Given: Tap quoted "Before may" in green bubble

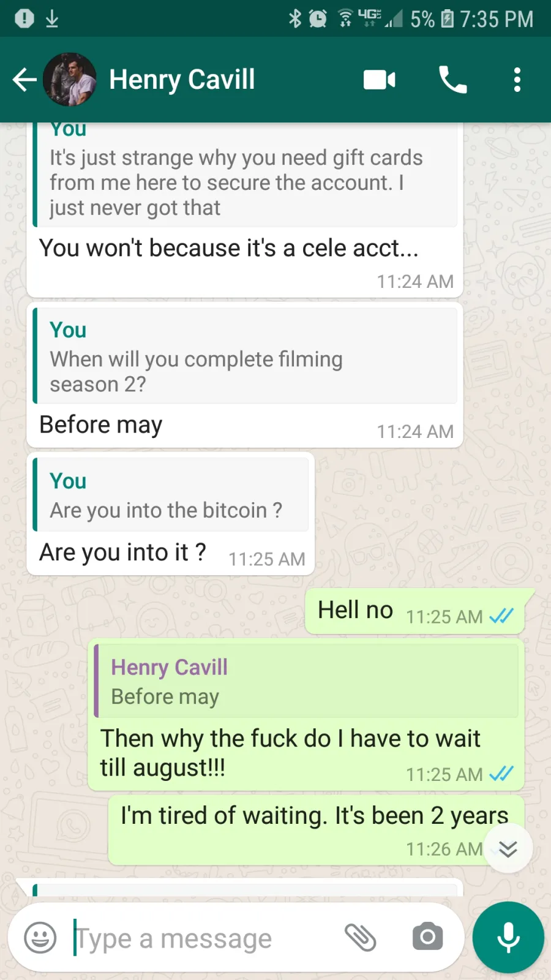Looking at the screenshot, I should pyautogui.click(x=306, y=680).
